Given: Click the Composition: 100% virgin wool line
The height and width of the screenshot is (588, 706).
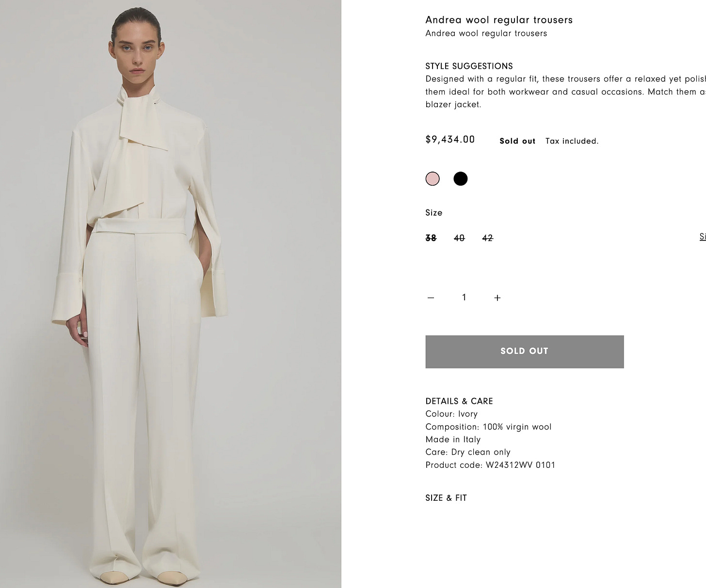Looking at the screenshot, I should point(488,427).
